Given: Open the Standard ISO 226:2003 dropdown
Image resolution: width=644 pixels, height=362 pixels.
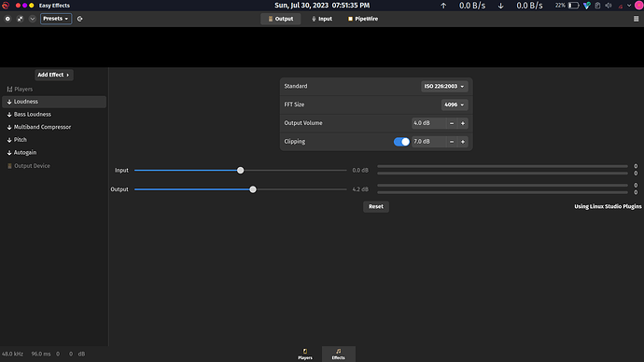Looking at the screenshot, I should pyautogui.click(x=444, y=86).
